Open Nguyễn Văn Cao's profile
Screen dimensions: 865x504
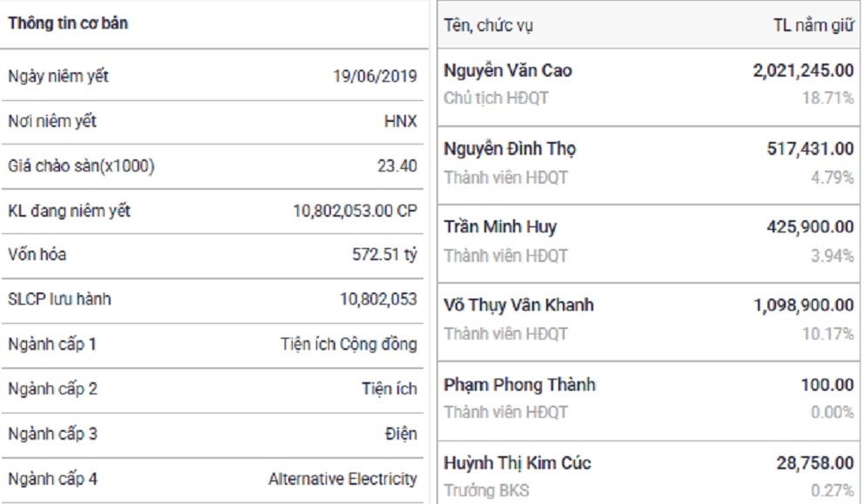pos(508,71)
